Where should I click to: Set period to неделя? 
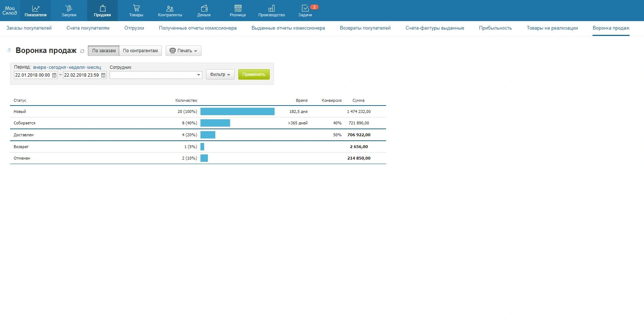(x=76, y=67)
